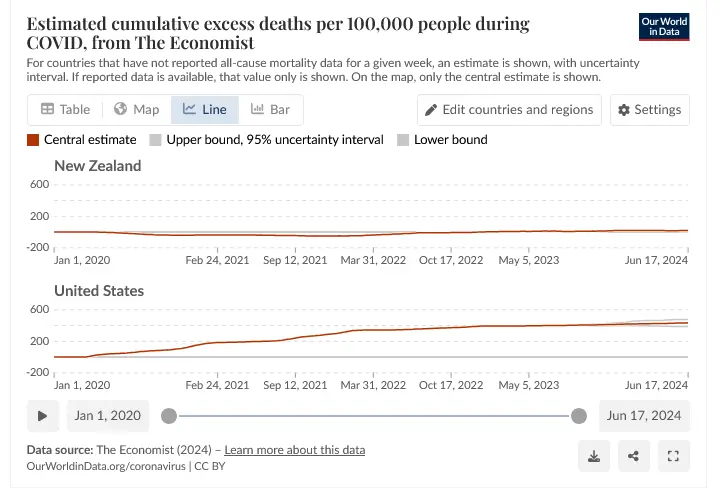Open the Edit countries and regions selector
720x498 pixels.
tap(510, 110)
